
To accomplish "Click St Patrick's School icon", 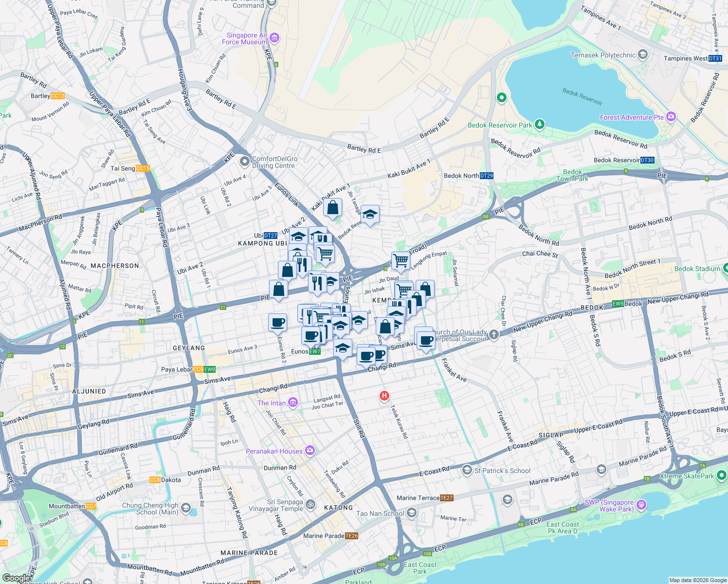I will [x=467, y=470].
